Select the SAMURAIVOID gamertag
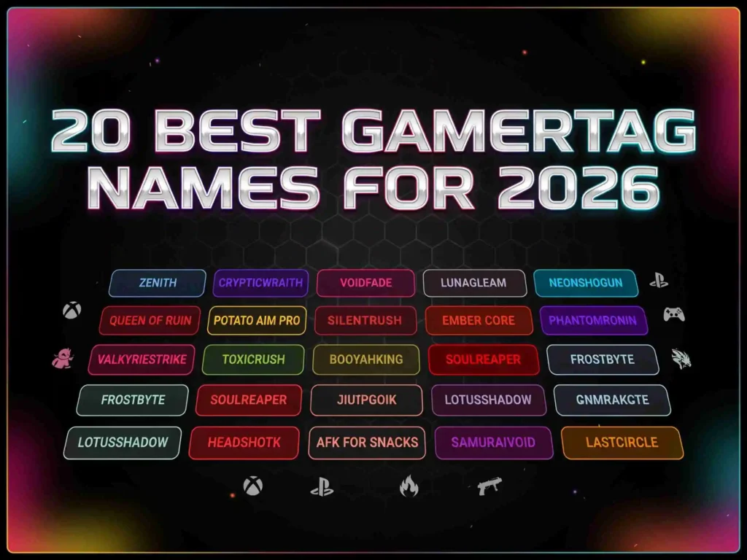The width and height of the screenshot is (747, 560). (494, 443)
